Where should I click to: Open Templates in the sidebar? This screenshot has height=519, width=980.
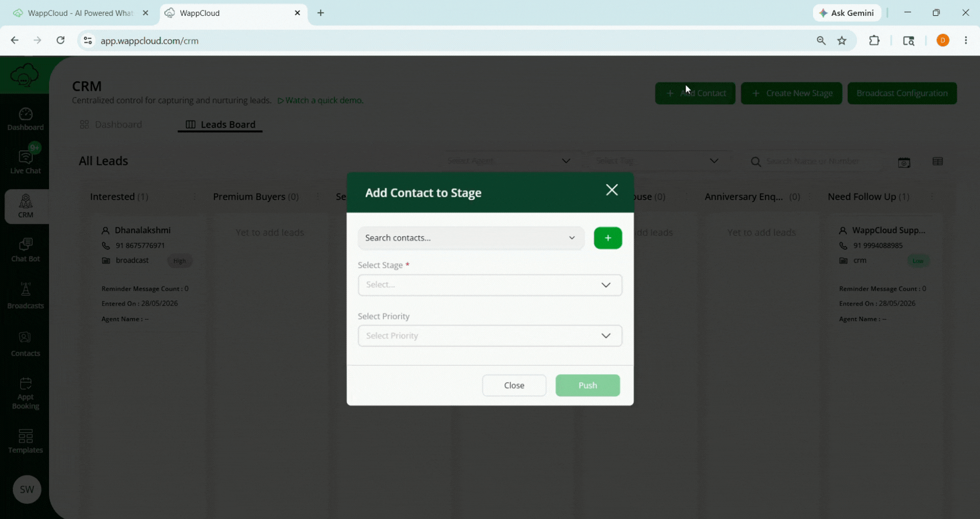coord(26,441)
